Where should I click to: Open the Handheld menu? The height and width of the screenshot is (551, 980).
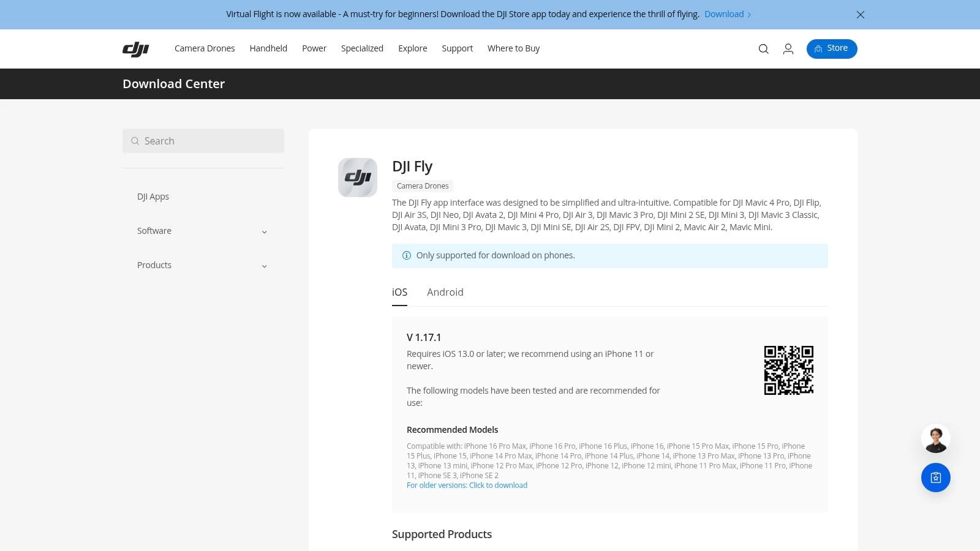point(268,48)
